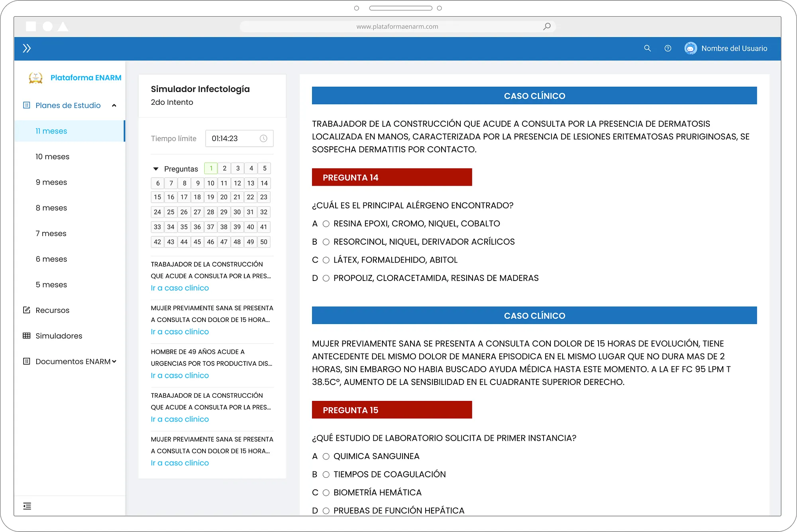Click the clock icon in time limit field

(263, 138)
